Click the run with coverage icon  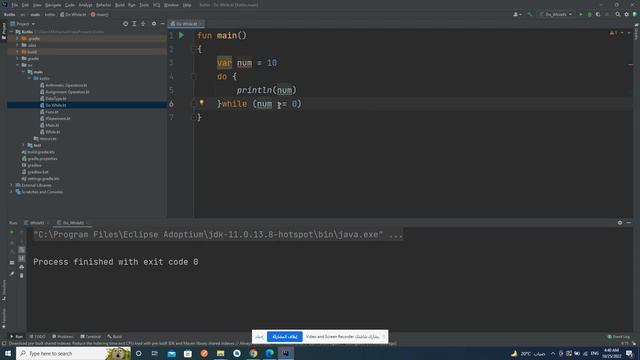coord(598,14)
